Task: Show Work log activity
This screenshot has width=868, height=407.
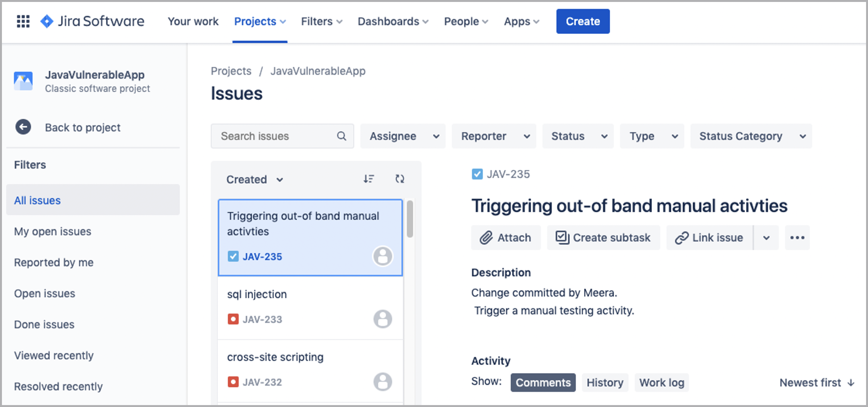Action: [662, 383]
